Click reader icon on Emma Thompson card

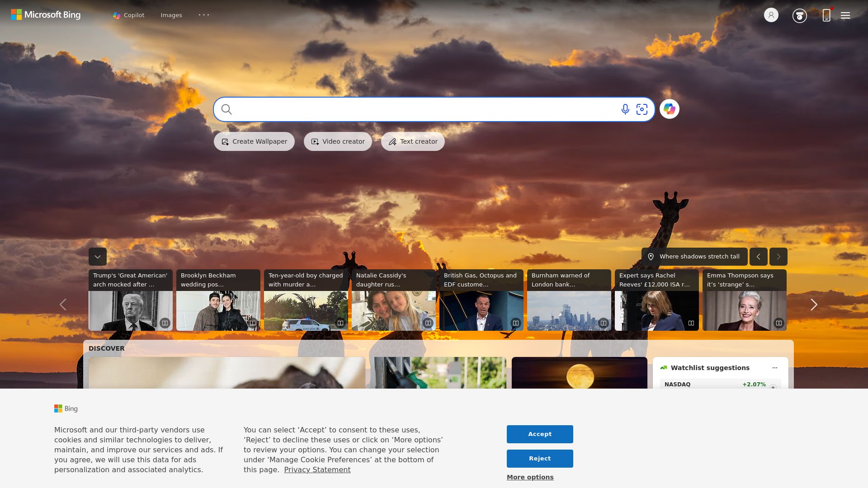[779, 323]
